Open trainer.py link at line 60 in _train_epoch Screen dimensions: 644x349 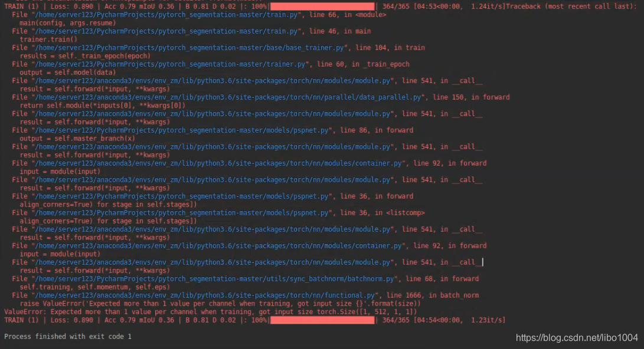tap(171, 64)
